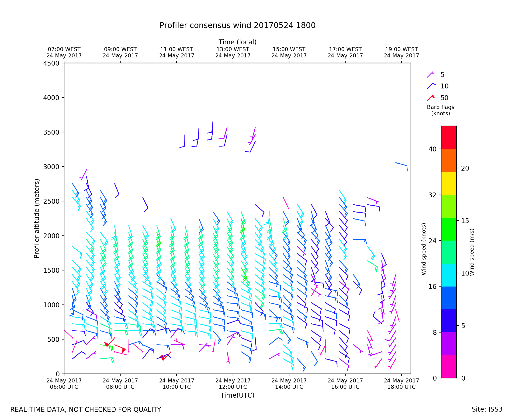
Task: Click the cyan segment of the colorbar
Action: pyautogui.click(x=449, y=275)
